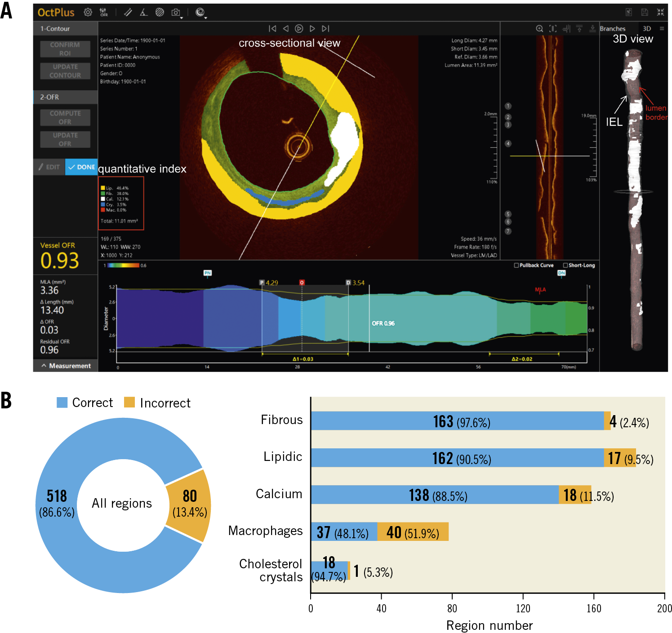Click the yellow Lip. color swatch
The image size is (672, 633).
tap(103, 188)
